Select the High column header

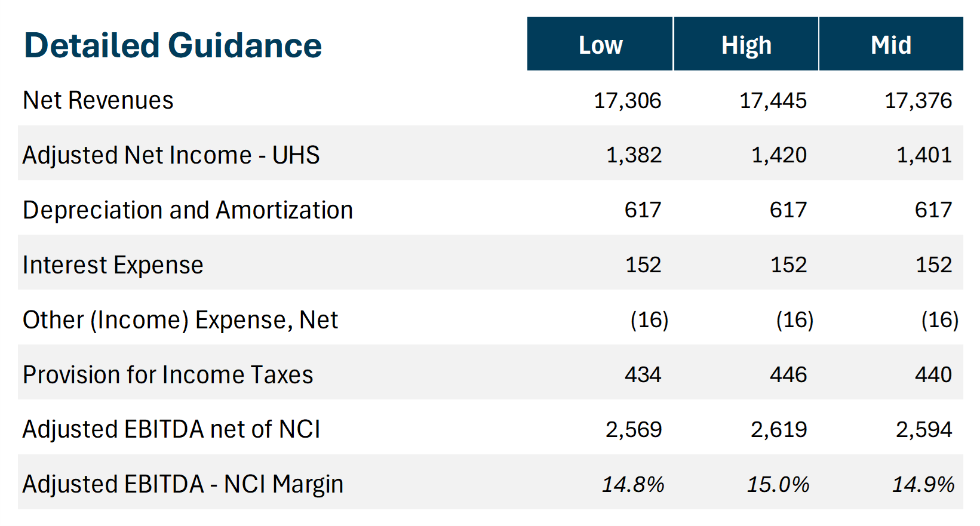[x=746, y=45]
